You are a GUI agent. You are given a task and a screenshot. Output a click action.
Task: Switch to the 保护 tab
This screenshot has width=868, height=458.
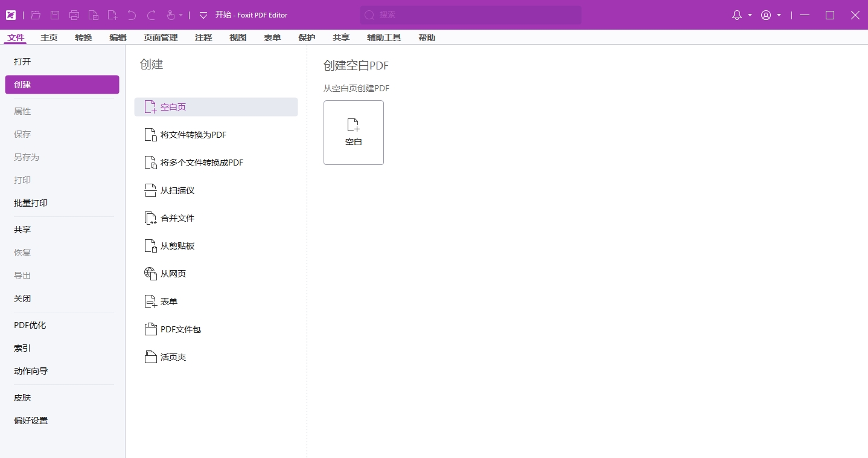(x=307, y=37)
